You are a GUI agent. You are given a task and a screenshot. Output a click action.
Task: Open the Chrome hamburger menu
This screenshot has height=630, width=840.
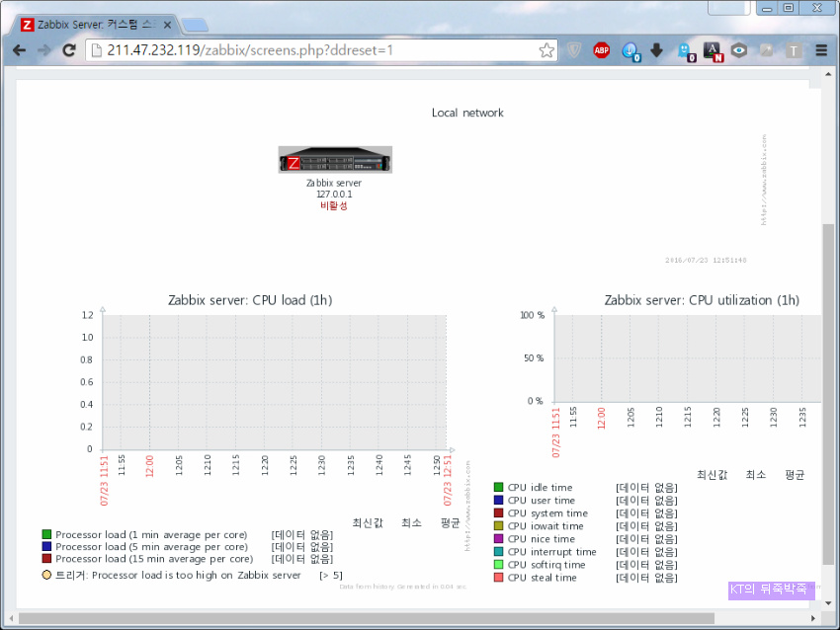tap(821, 50)
